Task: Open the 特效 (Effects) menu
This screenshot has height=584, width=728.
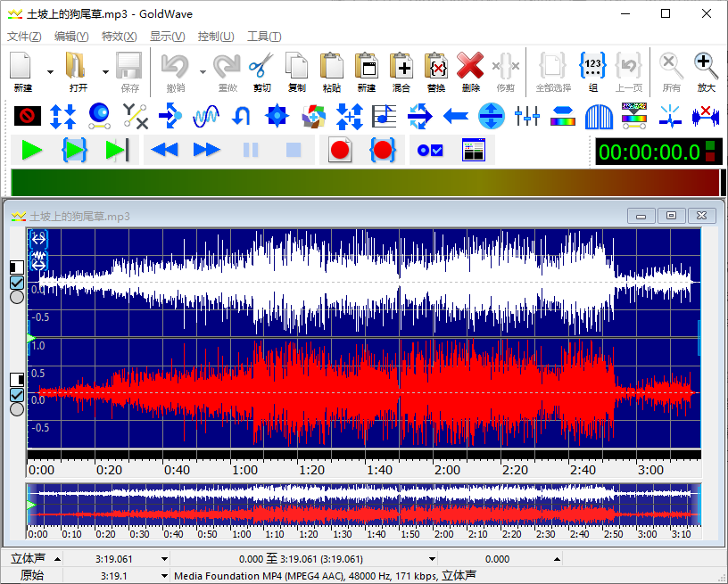Action: [119, 37]
